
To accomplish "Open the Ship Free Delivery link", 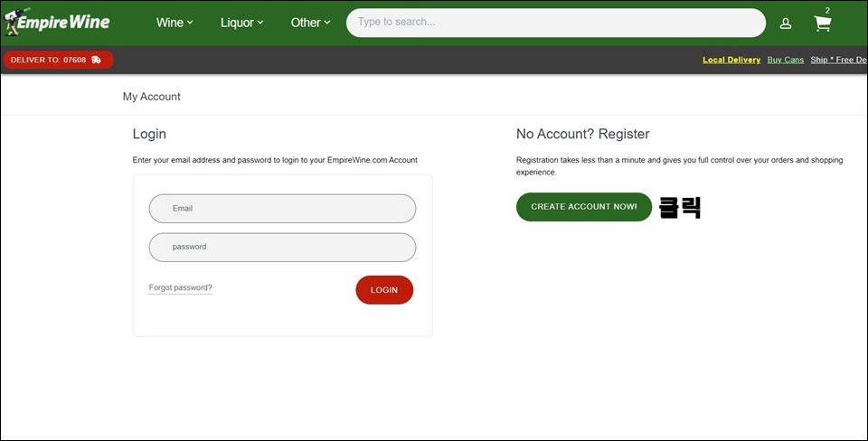I will pyautogui.click(x=839, y=60).
